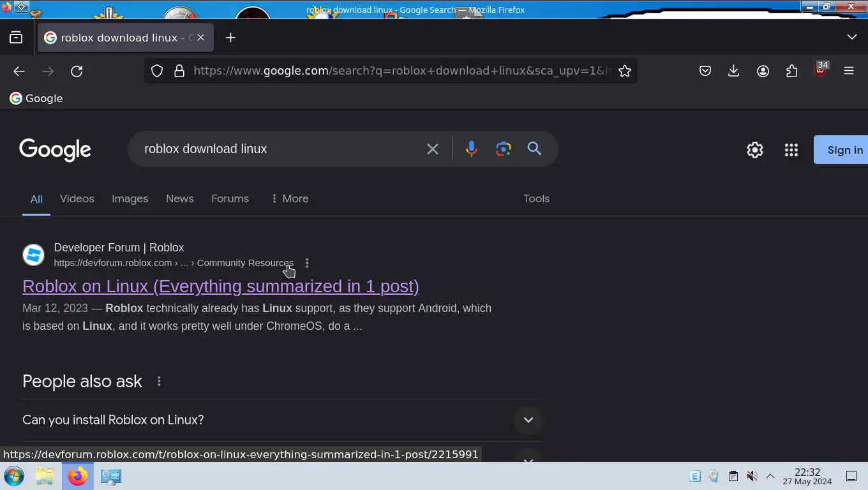Expand the More search filters menu
Screen dimensions: 868x490
pos(289,198)
